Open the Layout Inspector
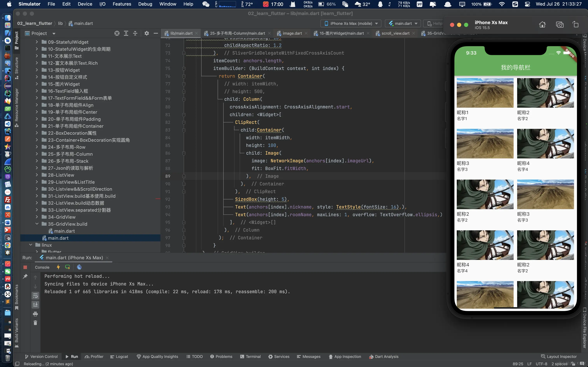Screen dimensions: 588x367 coord(559,356)
